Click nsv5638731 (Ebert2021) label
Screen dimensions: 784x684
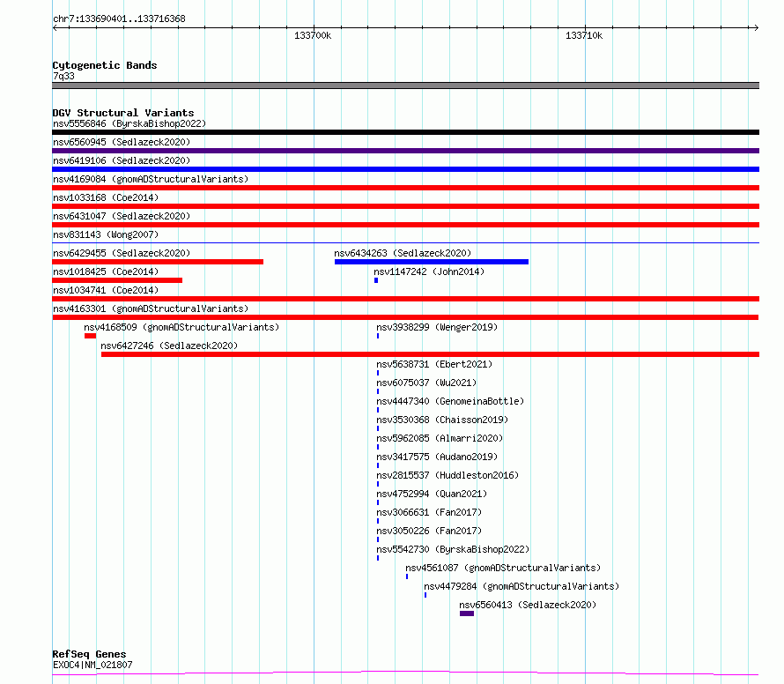point(434,364)
